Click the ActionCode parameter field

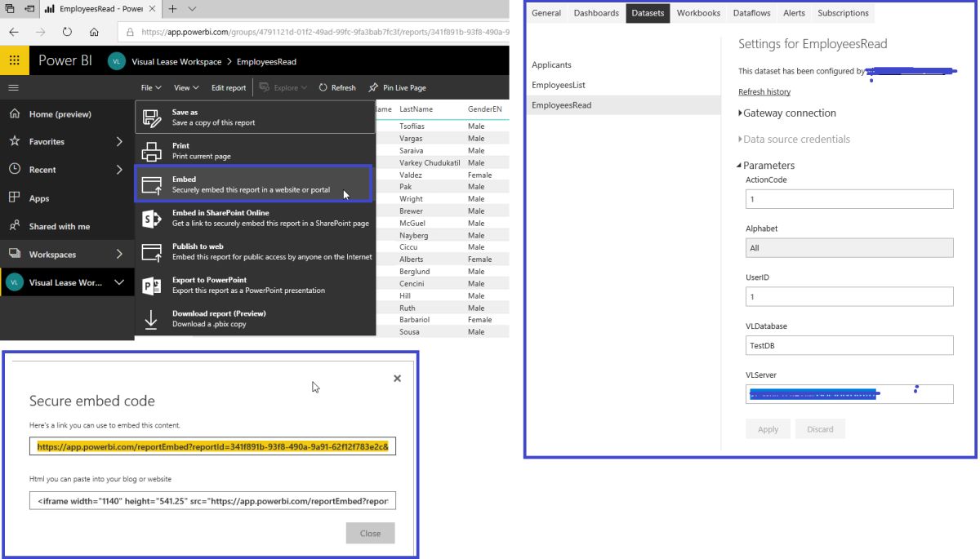point(849,199)
